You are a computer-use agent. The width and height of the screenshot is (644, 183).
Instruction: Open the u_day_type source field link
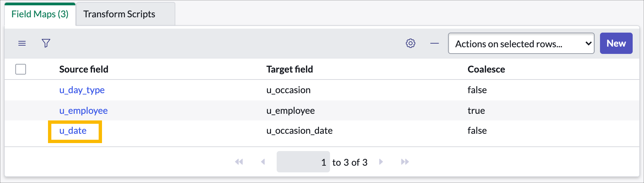82,90
